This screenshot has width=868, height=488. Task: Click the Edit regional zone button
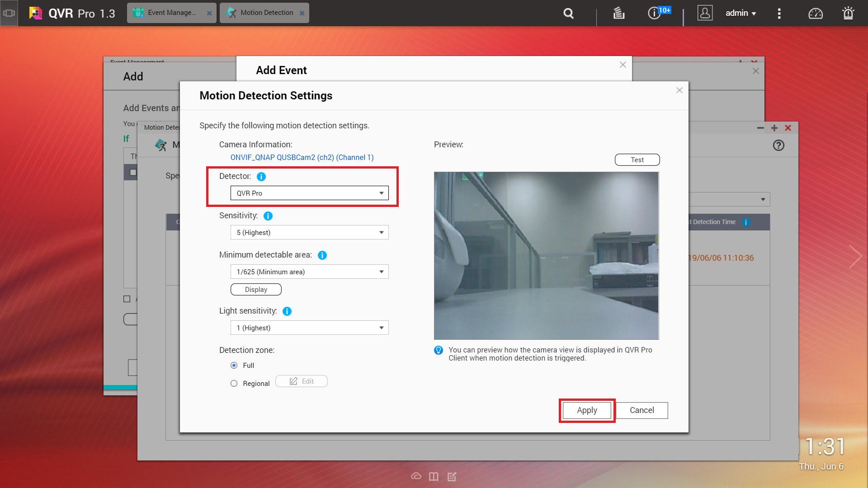click(302, 381)
